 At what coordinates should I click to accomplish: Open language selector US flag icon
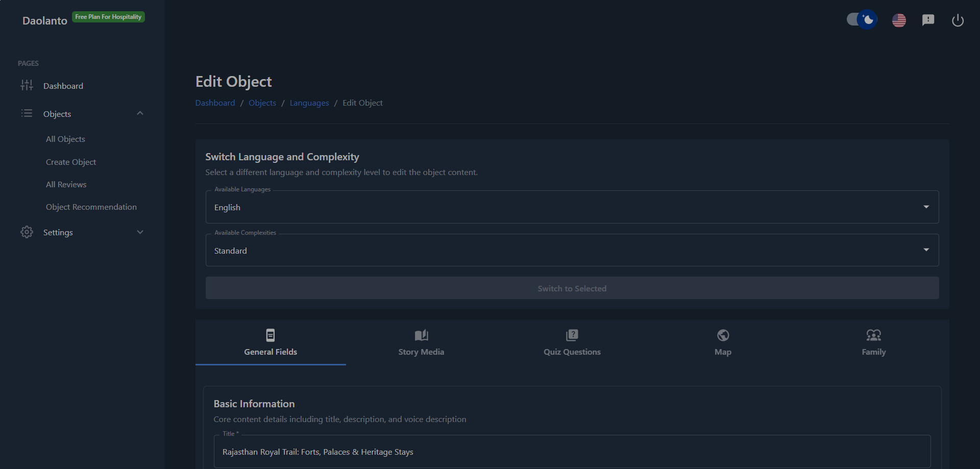(899, 20)
